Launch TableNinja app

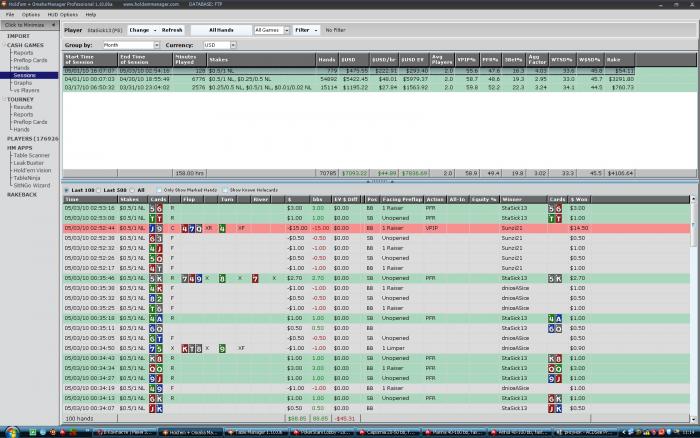click(x=27, y=178)
